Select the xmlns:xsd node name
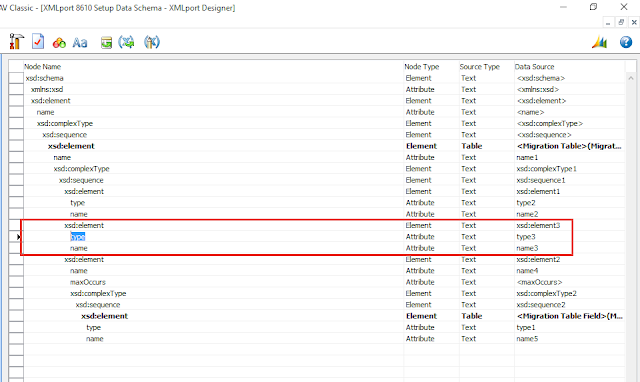 tap(47, 89)
